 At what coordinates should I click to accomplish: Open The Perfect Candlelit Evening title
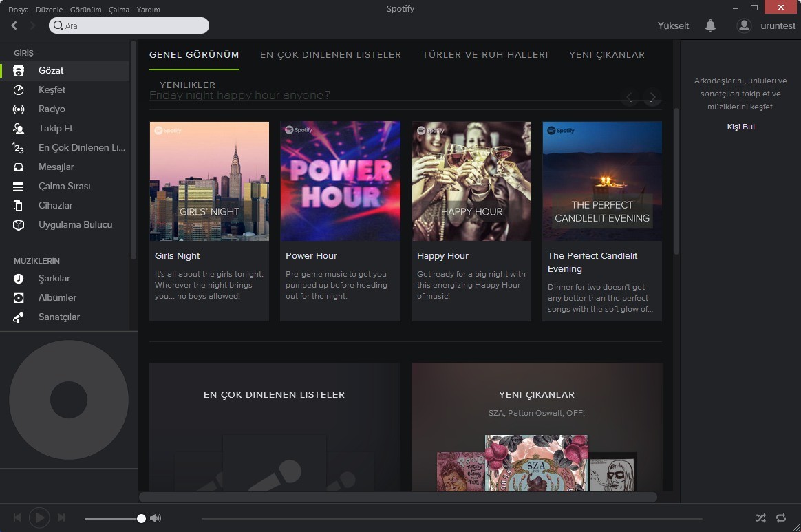click(592, 262)
